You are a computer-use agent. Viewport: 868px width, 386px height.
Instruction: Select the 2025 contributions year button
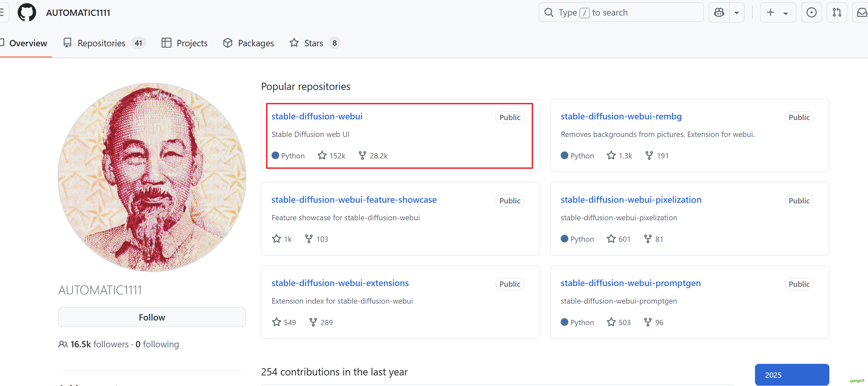tap(792, 375)
